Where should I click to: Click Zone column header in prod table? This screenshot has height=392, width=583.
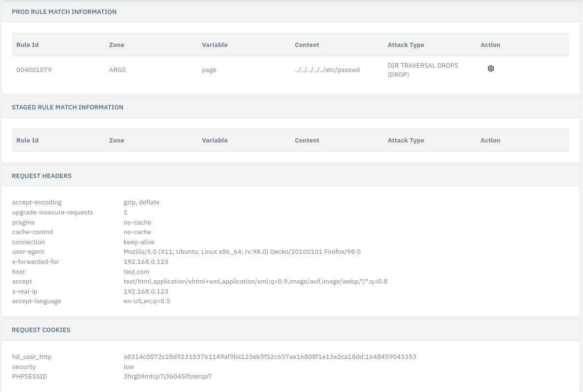[117, 45]
